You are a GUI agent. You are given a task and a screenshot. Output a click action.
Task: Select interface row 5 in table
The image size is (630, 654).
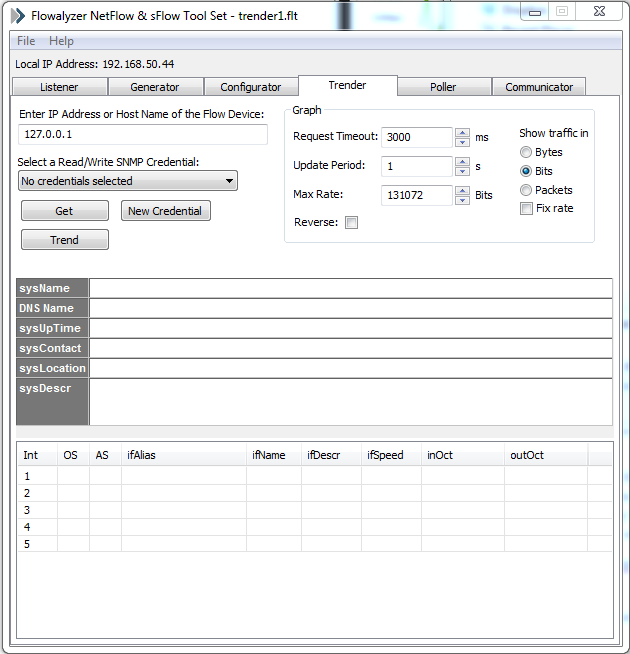pyautogui.click(x=315, y=544)
